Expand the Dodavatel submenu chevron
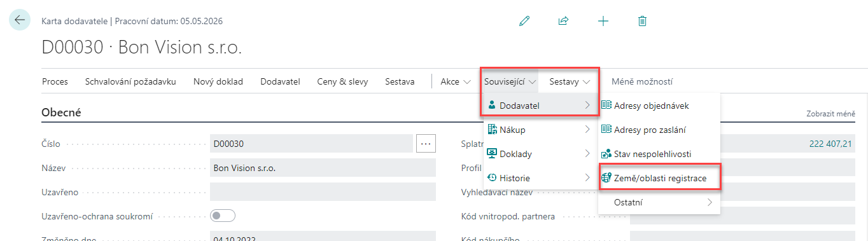Viewport: 868px width, 241px height. pyautogui.click(x=587, y=105)
